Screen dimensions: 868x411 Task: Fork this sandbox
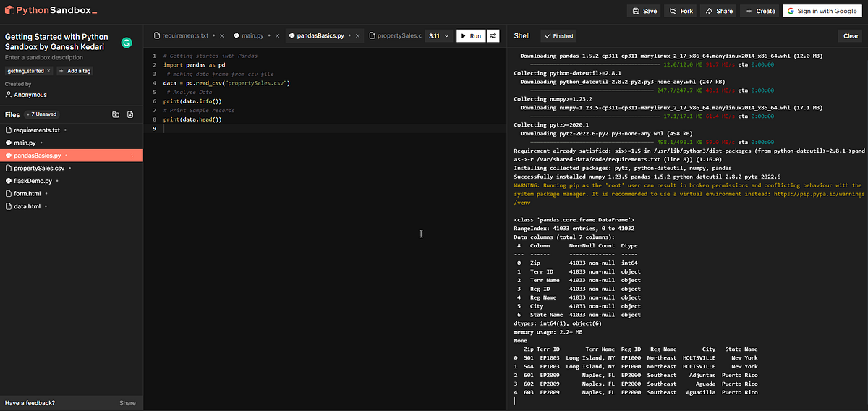pos(681,11)
